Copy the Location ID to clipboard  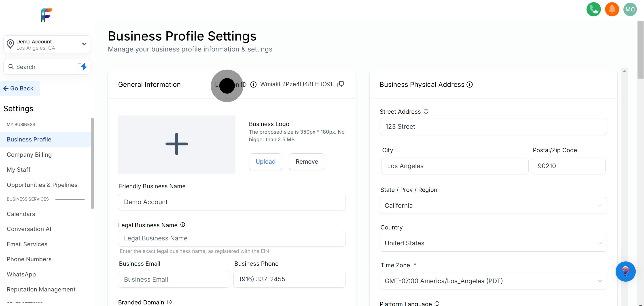(341, 84)
